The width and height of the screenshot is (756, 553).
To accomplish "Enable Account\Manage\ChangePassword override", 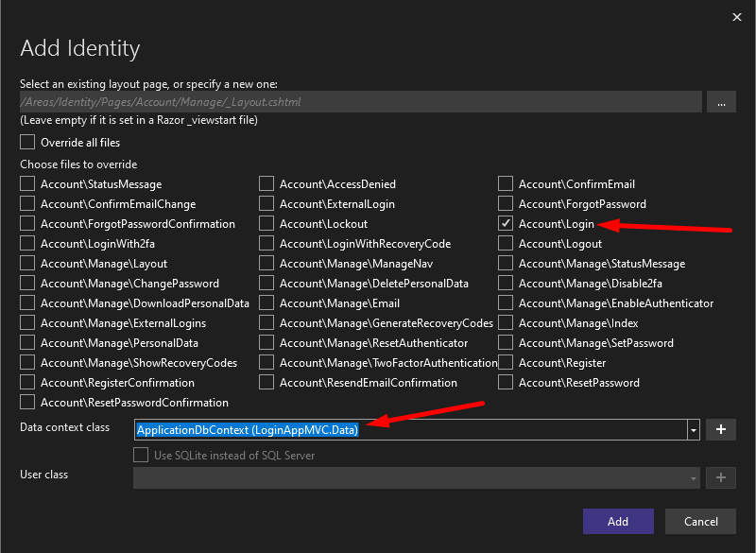I will [x=28, y=284].
